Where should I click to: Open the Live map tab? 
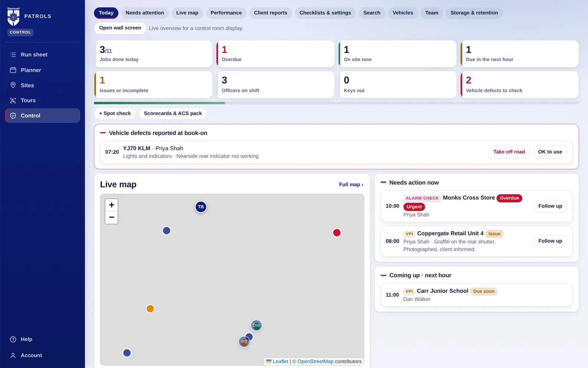pyautogui.click(x=187, y=13)
